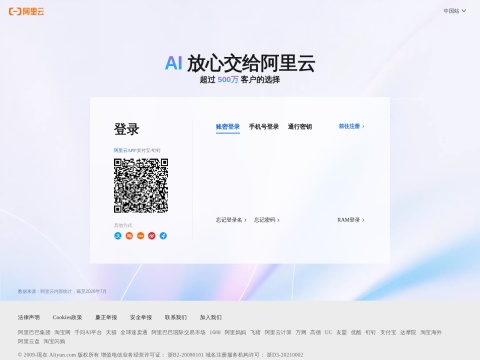Open the 支付宝 footer text link
The height and width of the screenshot is (360, 480).
[388, 332]
